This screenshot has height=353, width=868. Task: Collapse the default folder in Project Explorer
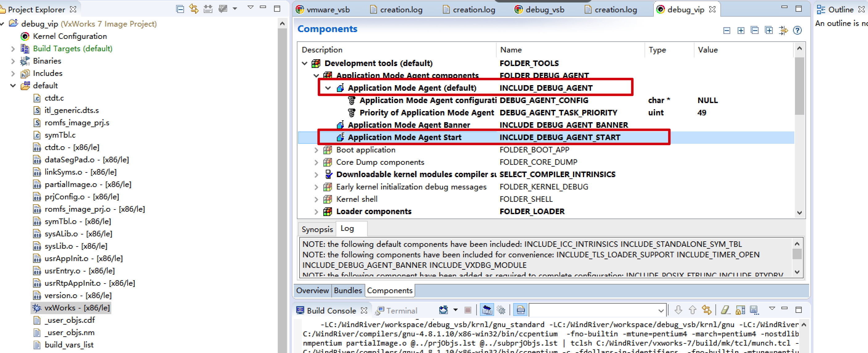[x=13, y=86]
